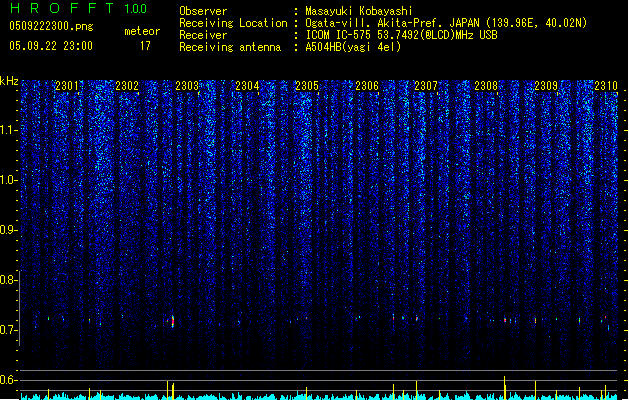
Task: Click the 2305 time marker
Action: pos(307,86)
